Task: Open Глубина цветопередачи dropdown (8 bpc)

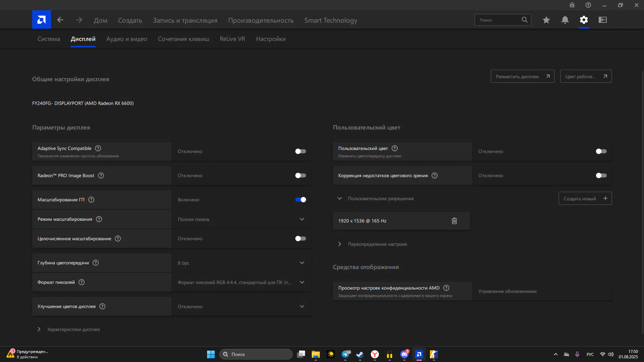Action: pos(242,263)
